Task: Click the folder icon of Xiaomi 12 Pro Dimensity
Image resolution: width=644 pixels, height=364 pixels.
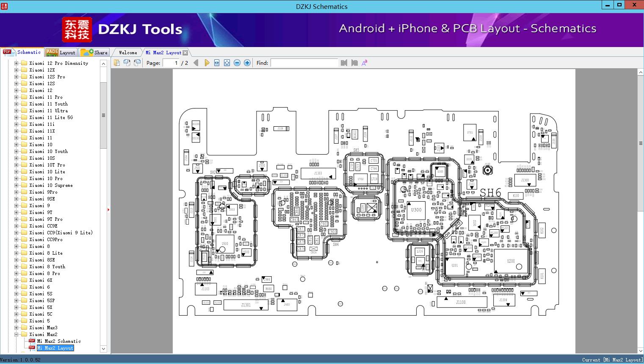Action: pos(24,63)
